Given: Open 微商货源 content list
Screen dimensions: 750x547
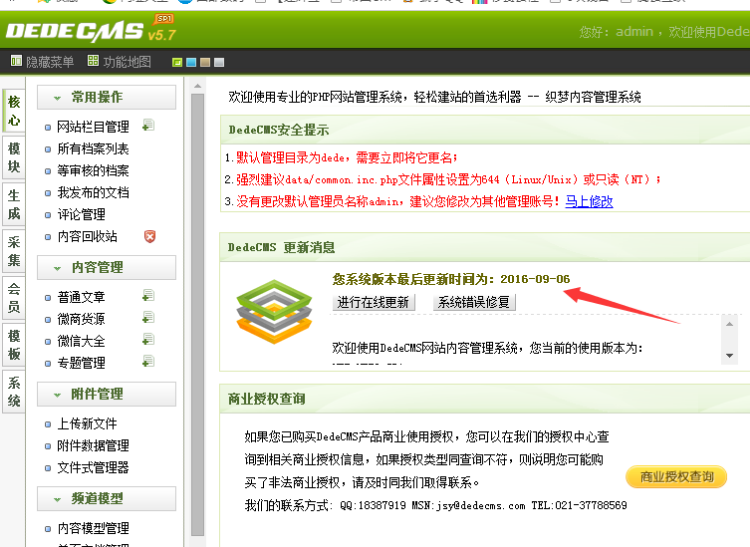Looking at the screenshot, I should coord(81,319).
